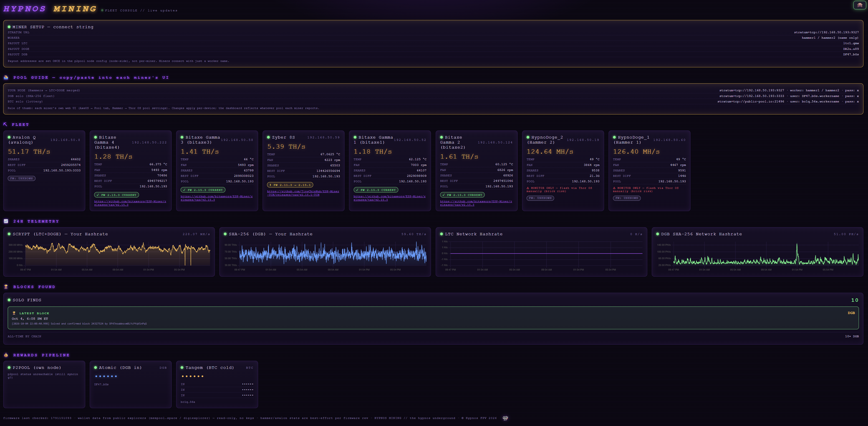Click the pickaxe icon beside FLEET heading
This screenshot has height=426, width=868.
(5, 124)
